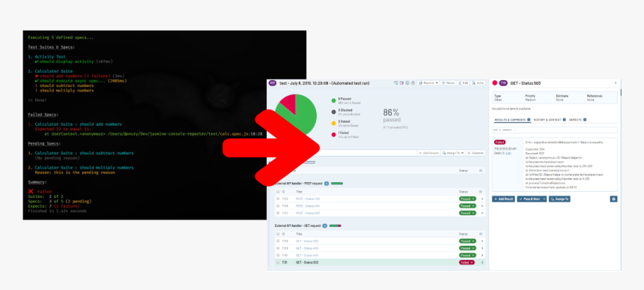Click the red Failed legend dot
Screen dimensions: 644x290
click(334, 135)
